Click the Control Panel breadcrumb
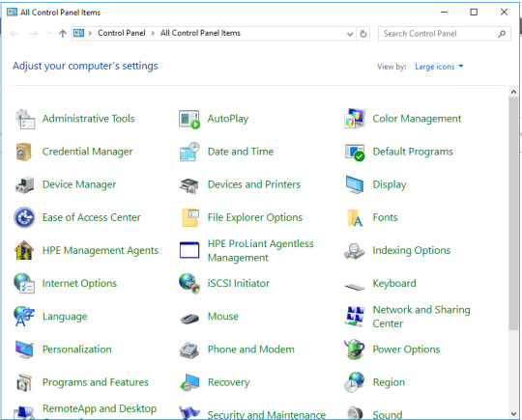522x420 pixels. pyautogui.click(x=122, y=33)
